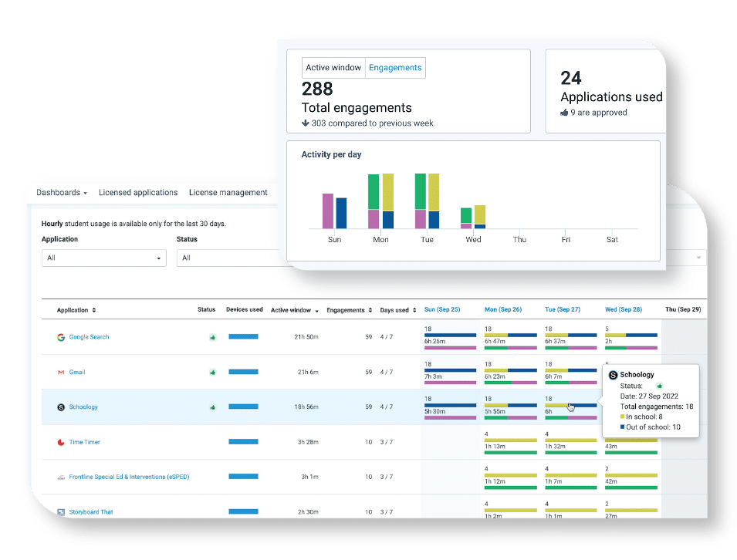Click the Devices used column header
Image resolution: width=737 pixels, height=560 pixels.
pyautogui.click(x=244, y=309)
